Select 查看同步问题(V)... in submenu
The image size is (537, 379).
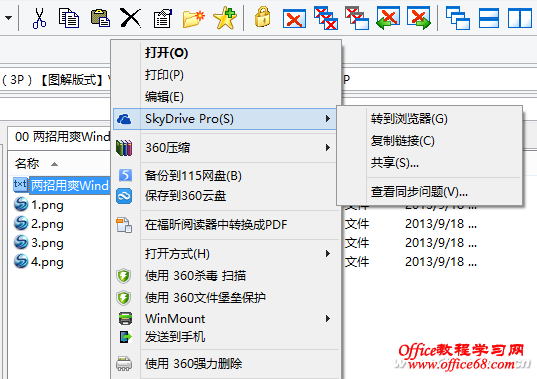tap(429, 192)
